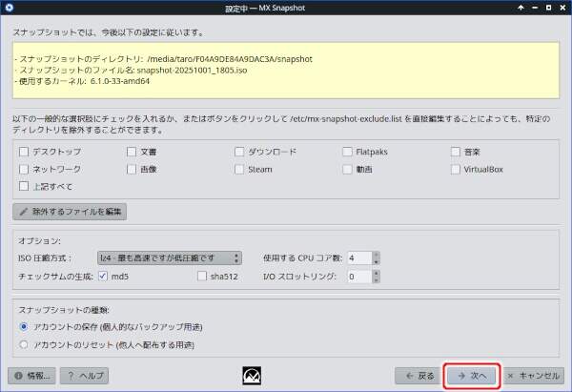This screenshot has height=392, width=572.
Task: Click the I/O スロットリング spinbox arrows
Action: tap(377, 277)
